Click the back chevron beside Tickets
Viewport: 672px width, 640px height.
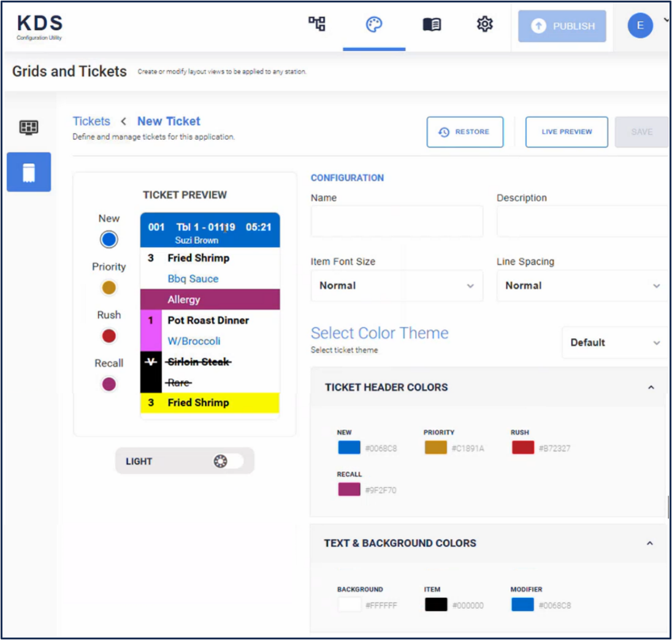coord(123,121)
